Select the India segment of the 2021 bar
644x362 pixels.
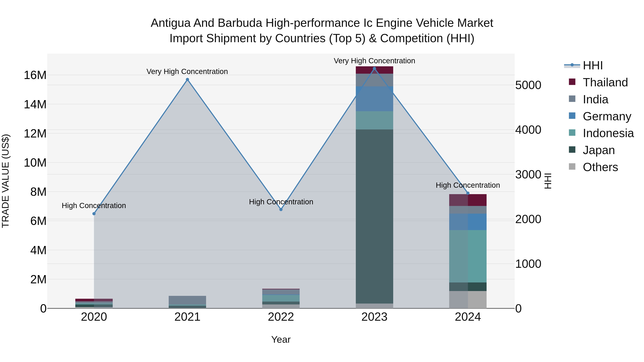pyautogui.click(x=187, y=300)
